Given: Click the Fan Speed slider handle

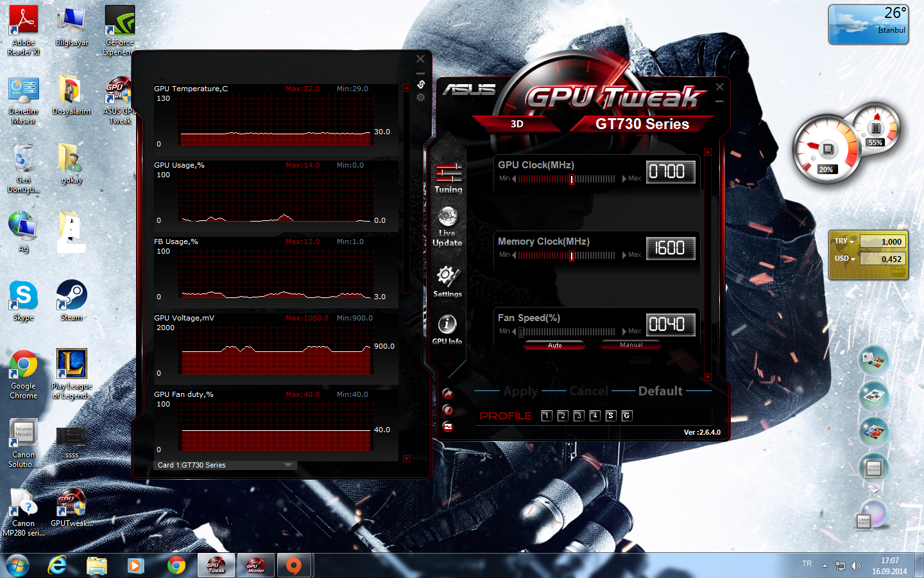Looking at the screenshot, I should (521, 332).
